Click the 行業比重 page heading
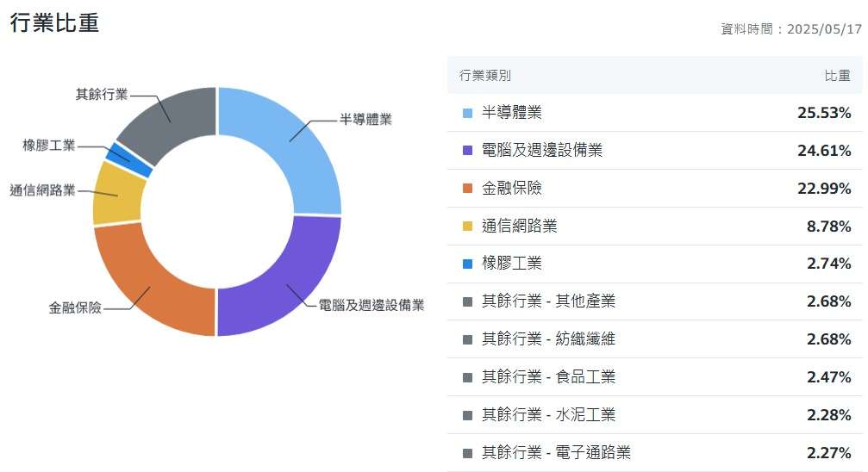Viewport: 868px width, 472px height. [x=54, y=23]
